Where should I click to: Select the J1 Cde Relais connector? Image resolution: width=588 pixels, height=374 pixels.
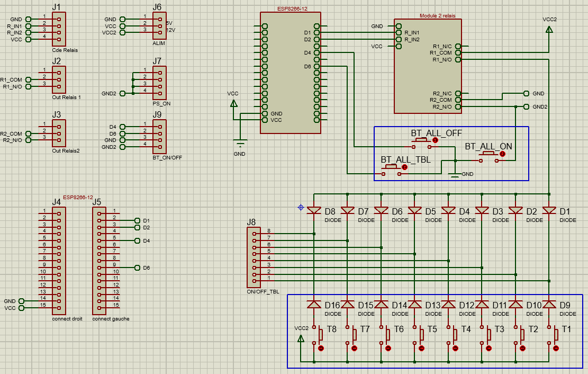[x=59, y=29]
